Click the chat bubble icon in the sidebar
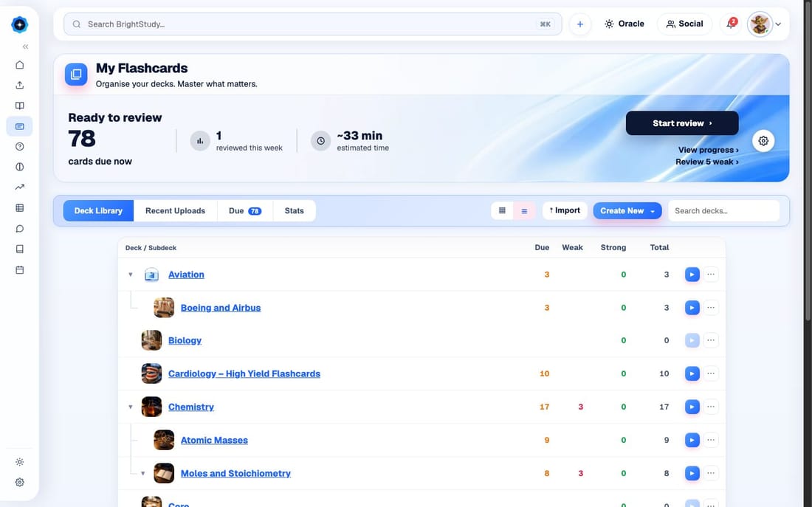This screenshot has height=507, width=812. (x=20, y=228)
